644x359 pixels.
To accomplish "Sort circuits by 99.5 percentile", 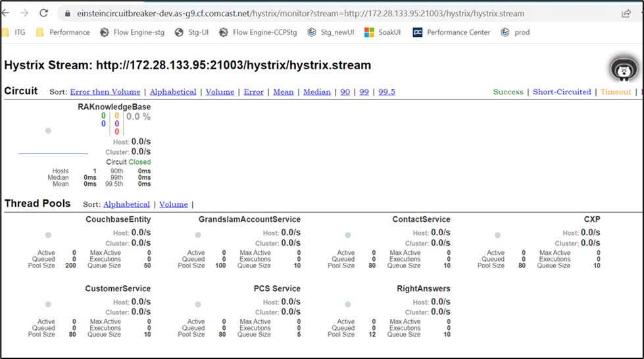I will [x=387, y=92].
